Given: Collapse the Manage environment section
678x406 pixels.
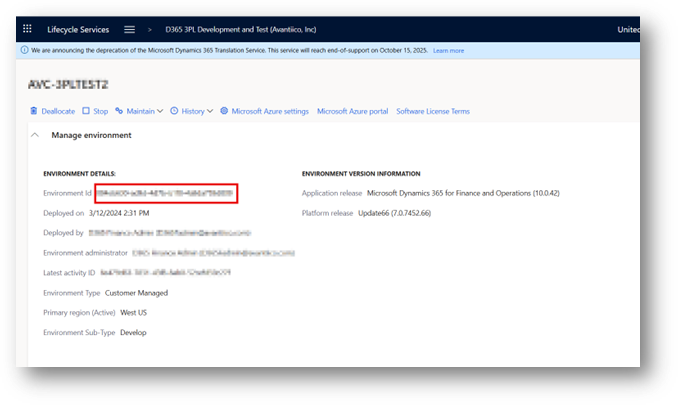Looking at the screenshot, I should point(35,135).
